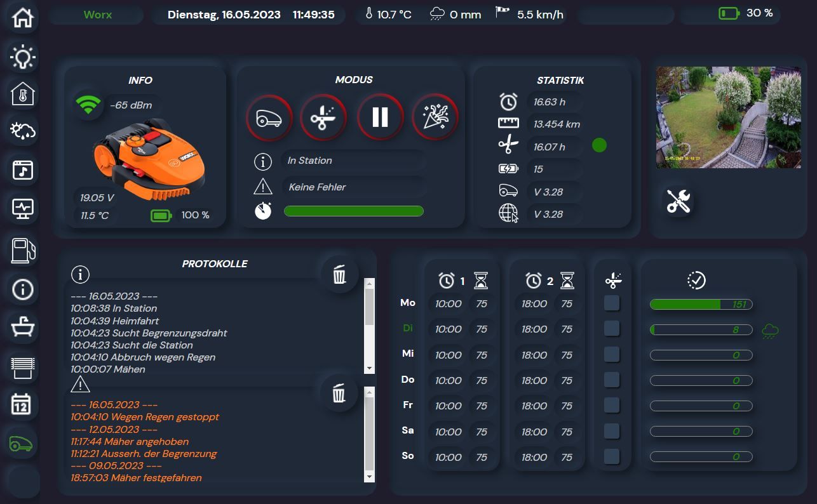Click the rain amount icon in header
Image resolution: width=817 pixels, height=504 pixels.
point(438,14)
